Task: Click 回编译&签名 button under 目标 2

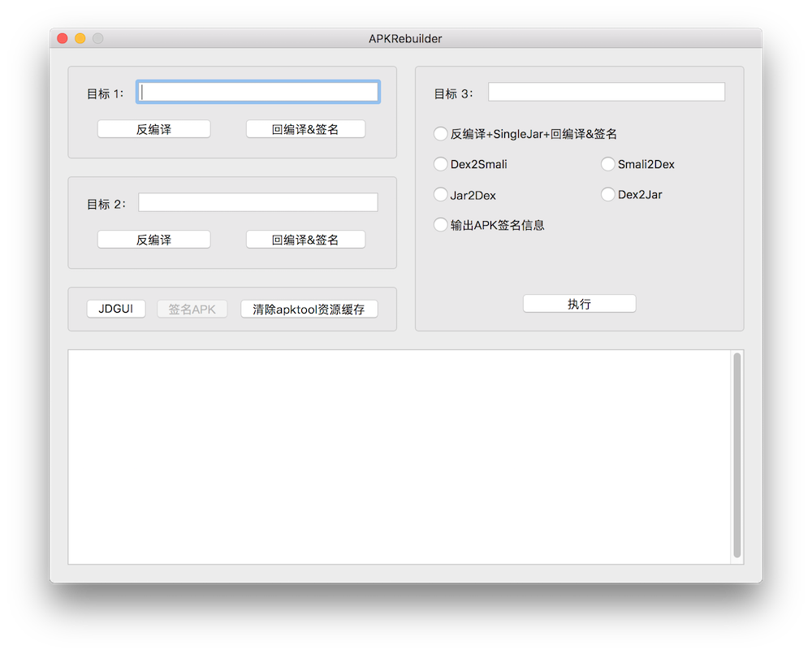Action: (x=305, y=240)
